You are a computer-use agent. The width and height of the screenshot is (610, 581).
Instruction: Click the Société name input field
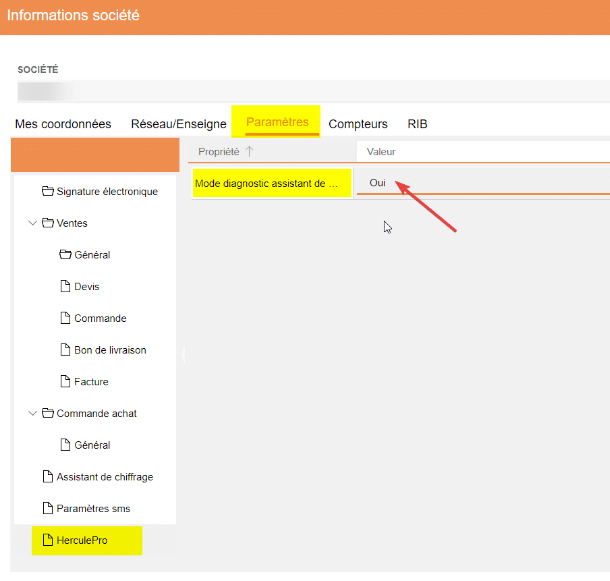click(313, 91)
